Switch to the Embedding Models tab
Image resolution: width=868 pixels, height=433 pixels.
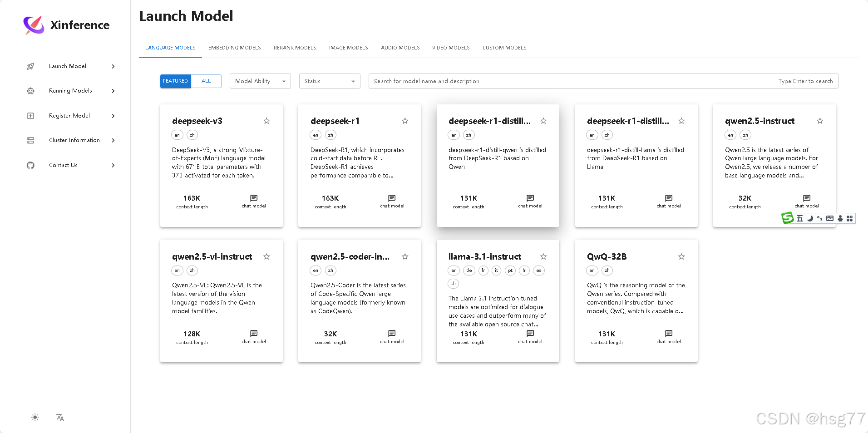(235, 48)
